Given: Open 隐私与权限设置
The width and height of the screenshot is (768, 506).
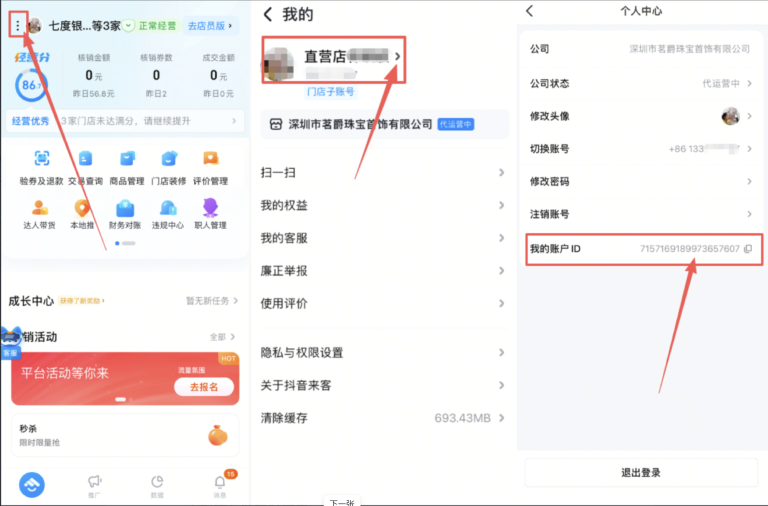Looking at the screenshot, I should (384, 353).
